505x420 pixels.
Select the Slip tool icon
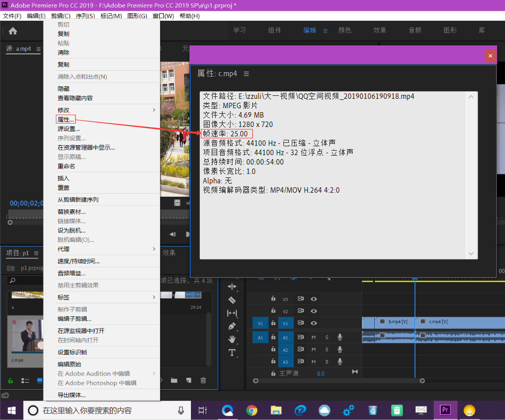coord(232,313)
